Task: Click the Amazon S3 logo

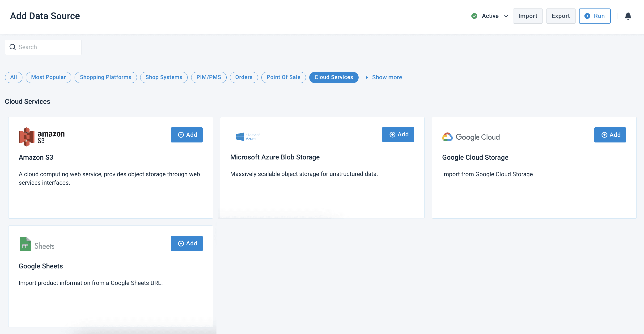Action: (x=42, y=137)
